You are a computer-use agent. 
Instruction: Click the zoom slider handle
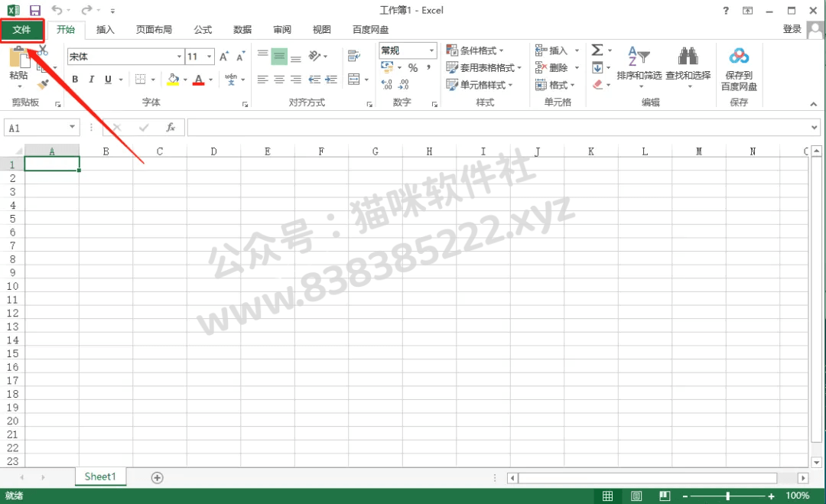tap(727, 496)
